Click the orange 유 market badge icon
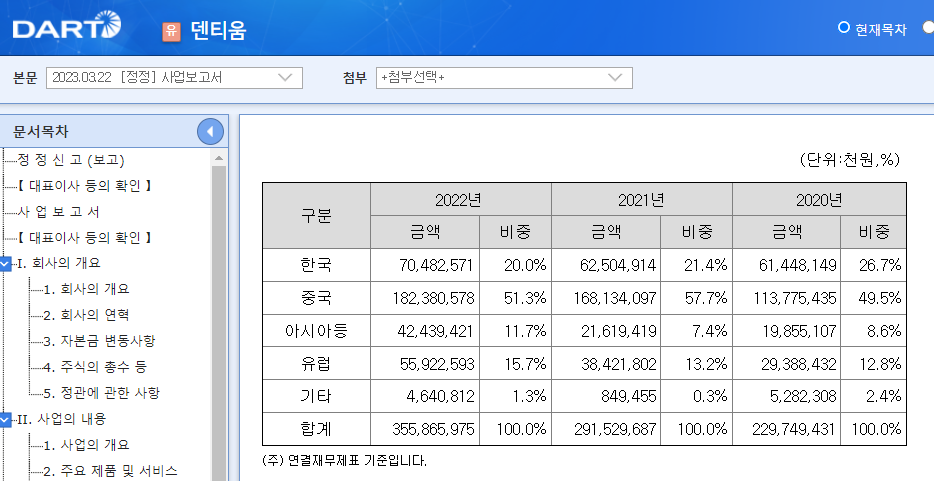The height and width of the screenshot is (481, 934). pyautogui.click(x=171, y=31)
